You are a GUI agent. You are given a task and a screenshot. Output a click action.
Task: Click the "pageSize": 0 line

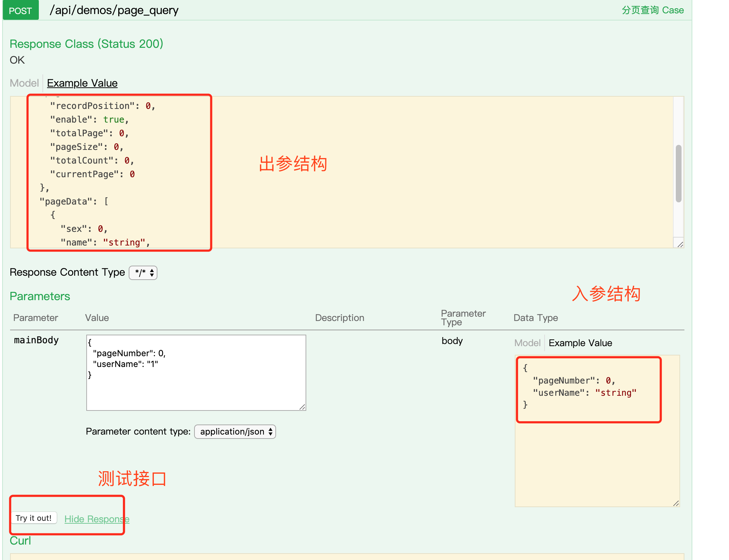point(87,147)
